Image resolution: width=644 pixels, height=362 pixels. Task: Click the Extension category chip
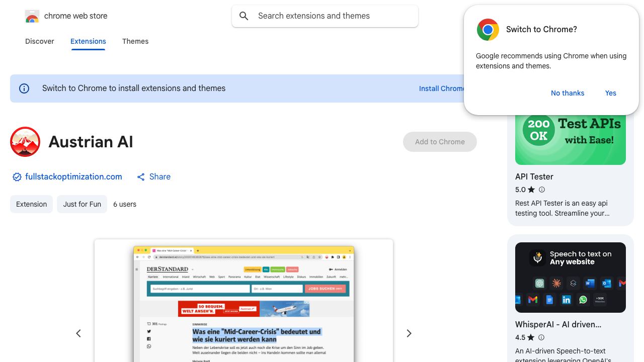pos(31,204)
